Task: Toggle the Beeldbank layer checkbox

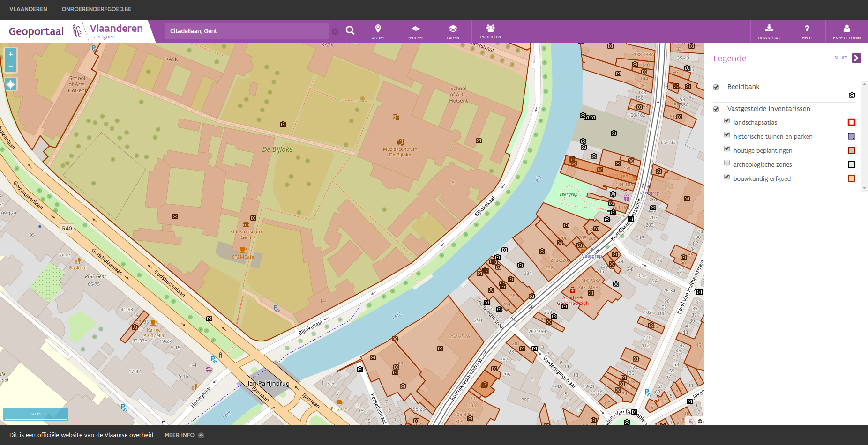Action: pyautogui.click(x=716, y=87)
